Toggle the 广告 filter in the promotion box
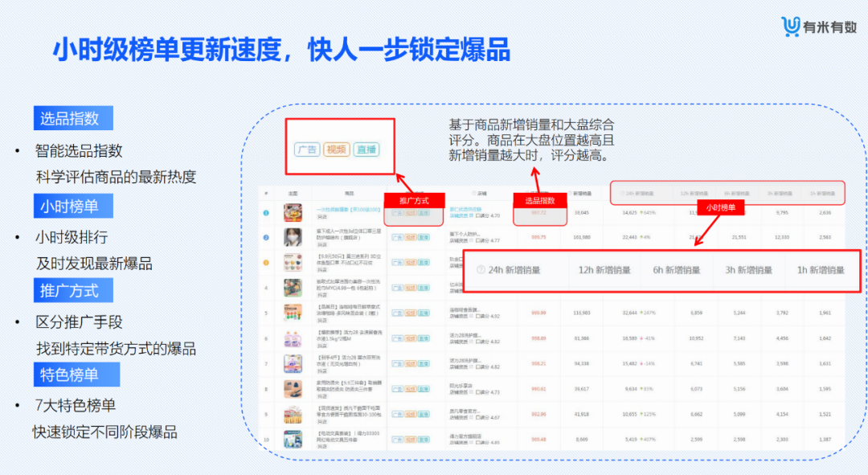The image size is (868, 475). [x=307, y=149]
